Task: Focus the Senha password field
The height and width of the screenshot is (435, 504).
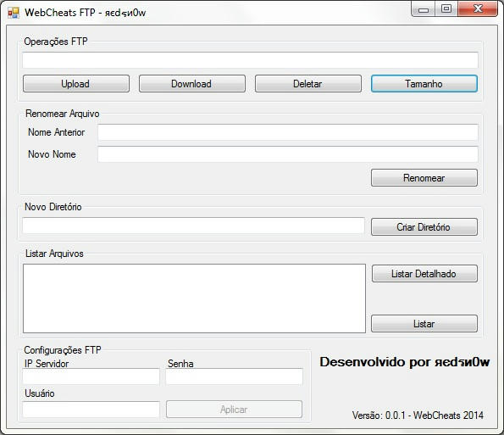Action: pyautogui.click(x=234, y=376)
